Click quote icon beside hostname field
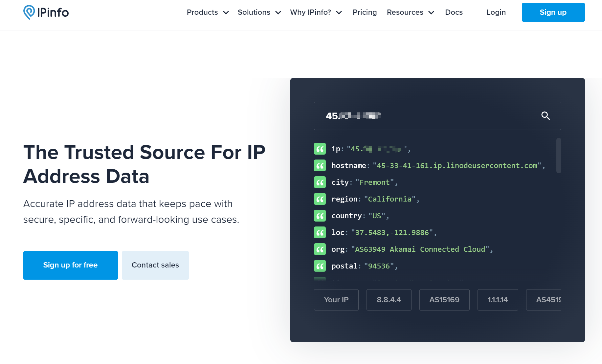 (320, 165)
